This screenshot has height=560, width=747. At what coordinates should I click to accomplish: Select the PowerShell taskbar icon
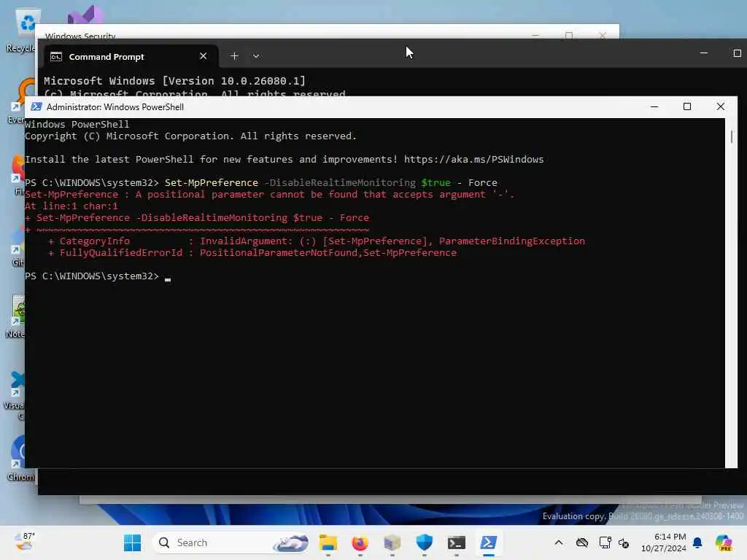(x=488, y=542)
